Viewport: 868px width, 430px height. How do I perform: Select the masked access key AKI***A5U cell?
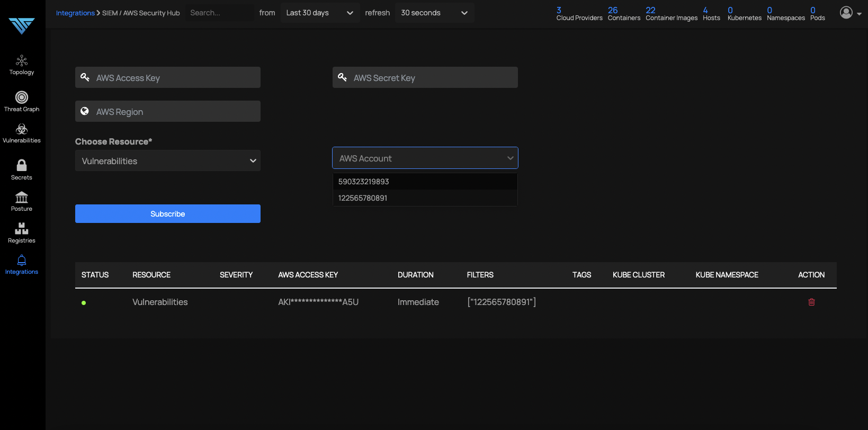[319, 302]
